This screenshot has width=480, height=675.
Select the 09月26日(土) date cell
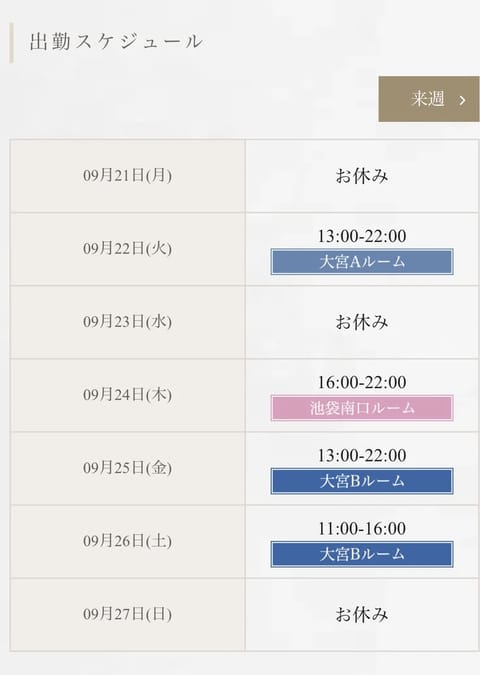pos(127,541)
